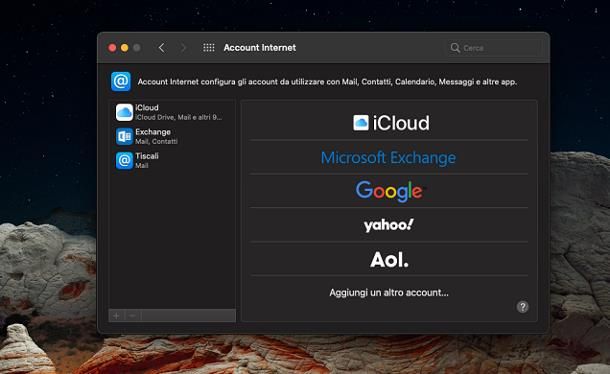Open help with the question mark button

coord(522,307)
